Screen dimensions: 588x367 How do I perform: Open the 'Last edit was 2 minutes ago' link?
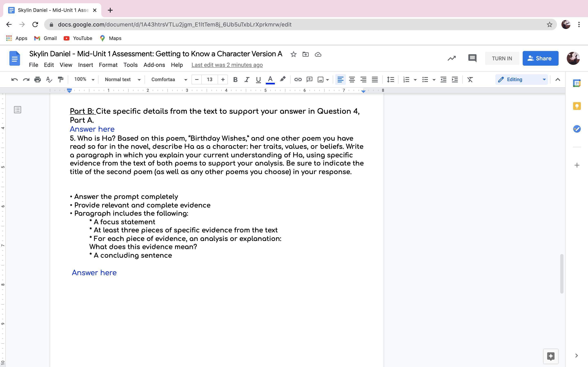[x=227, y=65]
